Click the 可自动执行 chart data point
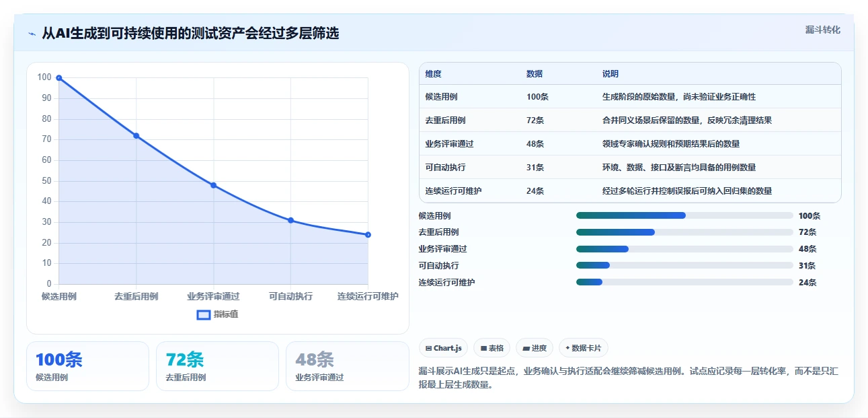 [290, 220]
